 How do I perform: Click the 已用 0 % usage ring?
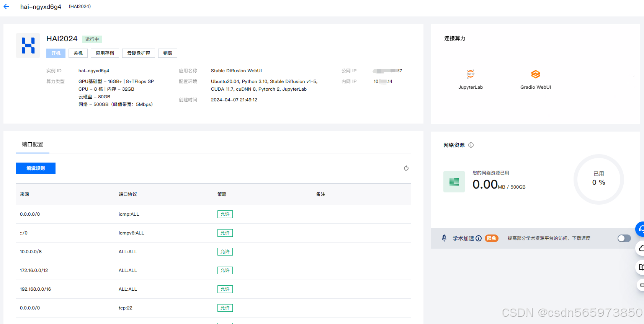pos(599,179)
